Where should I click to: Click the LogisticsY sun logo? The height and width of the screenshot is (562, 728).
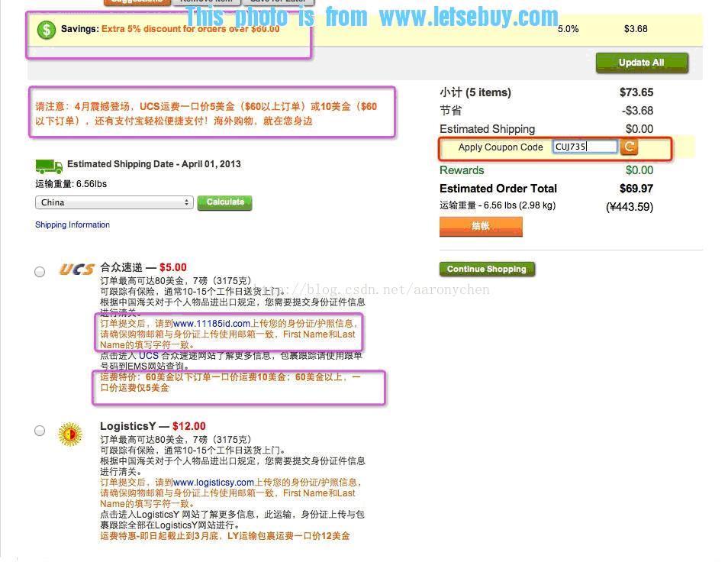coord(70,434)
